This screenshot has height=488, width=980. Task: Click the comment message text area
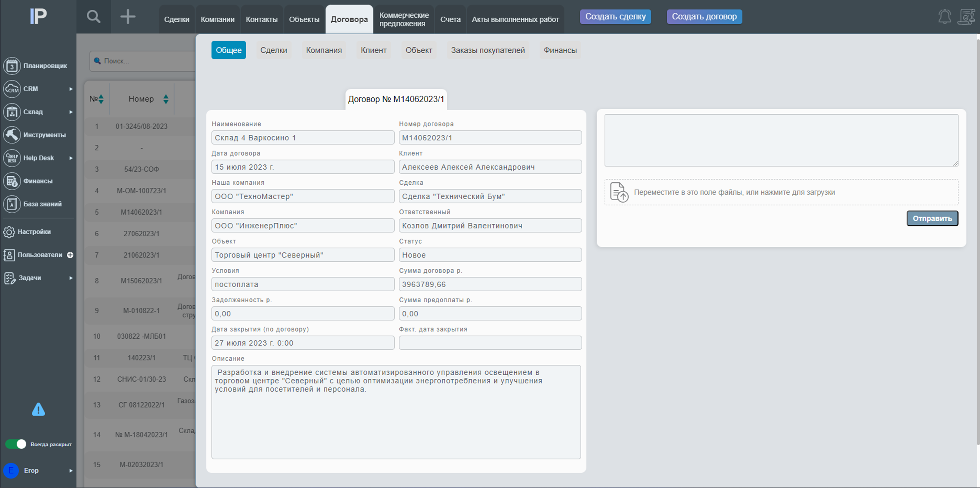coord(781,140)
